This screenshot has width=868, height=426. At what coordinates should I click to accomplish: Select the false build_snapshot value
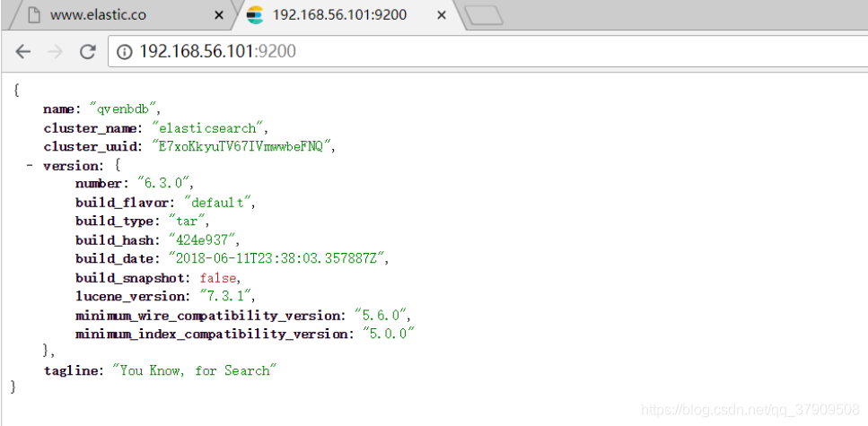coord(218,278)
